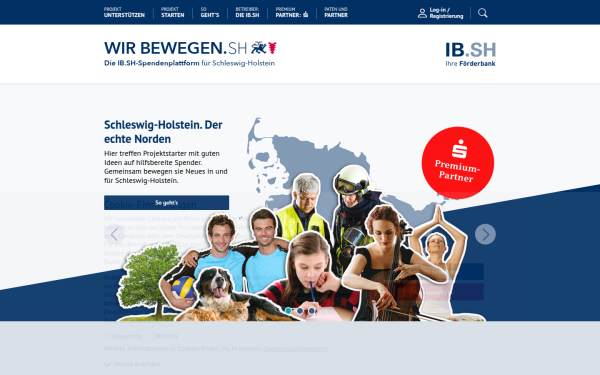Open the Projekt starten menu item
The width and height of the screenshot is (600, 375).
coord(173,12)
